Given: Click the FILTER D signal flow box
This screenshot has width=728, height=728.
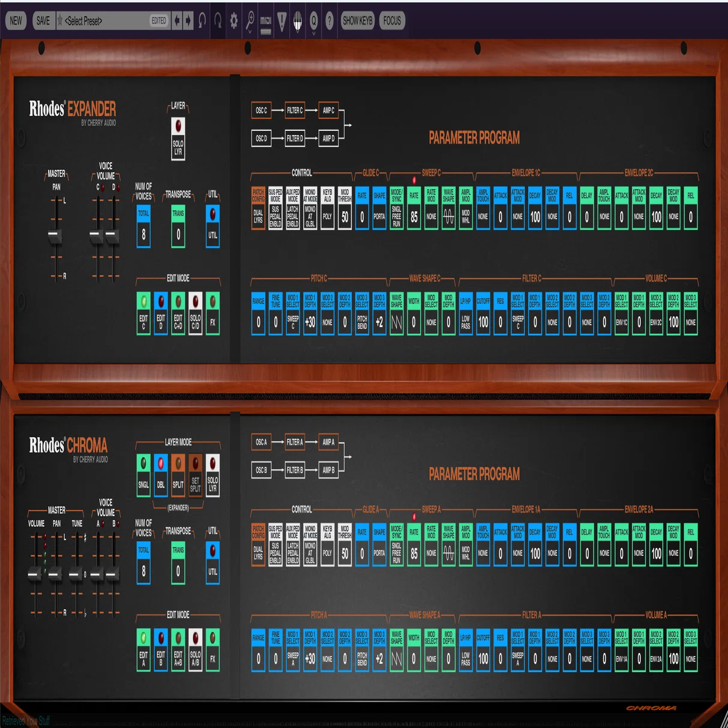Looking at the screenshot, I should coord(295,138).
